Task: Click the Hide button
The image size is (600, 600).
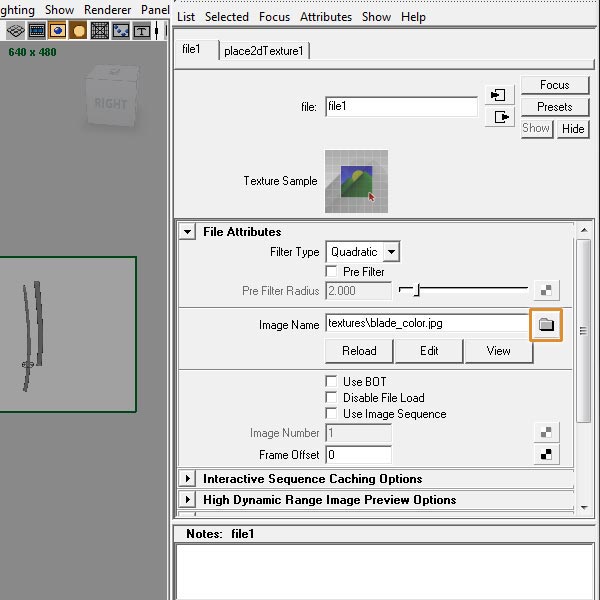Action: [573, 129]
